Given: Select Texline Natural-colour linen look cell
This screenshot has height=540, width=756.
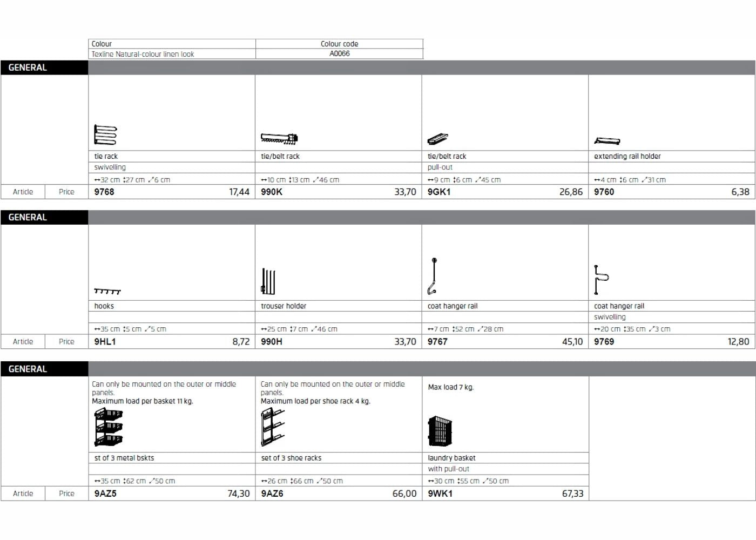Looking at the screenshot, I should point(143,54).
